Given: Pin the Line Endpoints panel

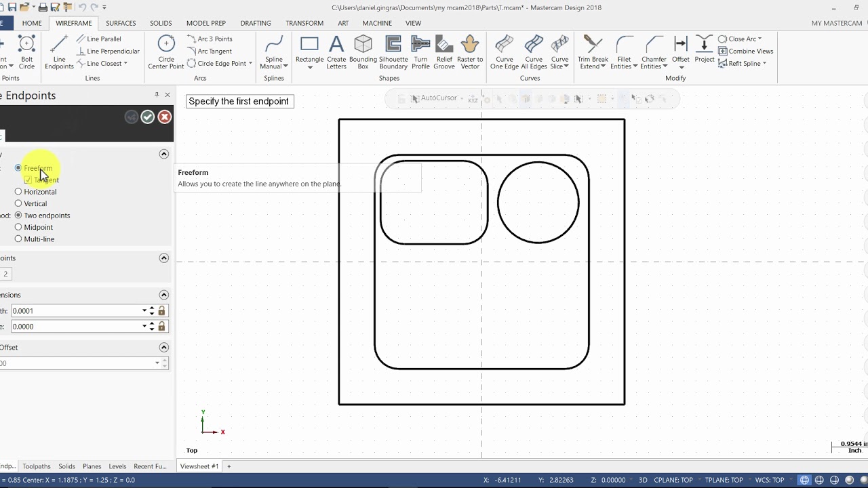Looking at the screenshot, I should [157, 95].
